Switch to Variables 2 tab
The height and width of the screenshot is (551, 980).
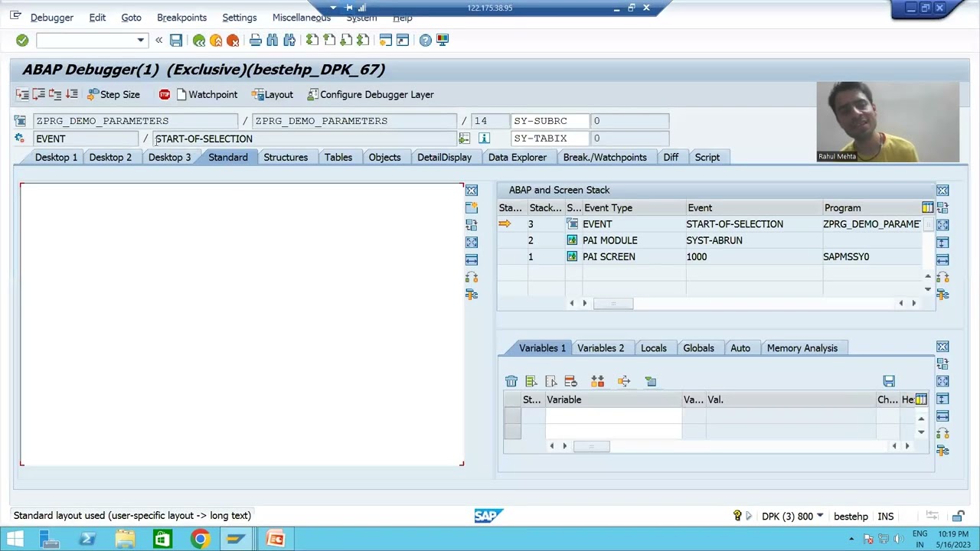600,348
